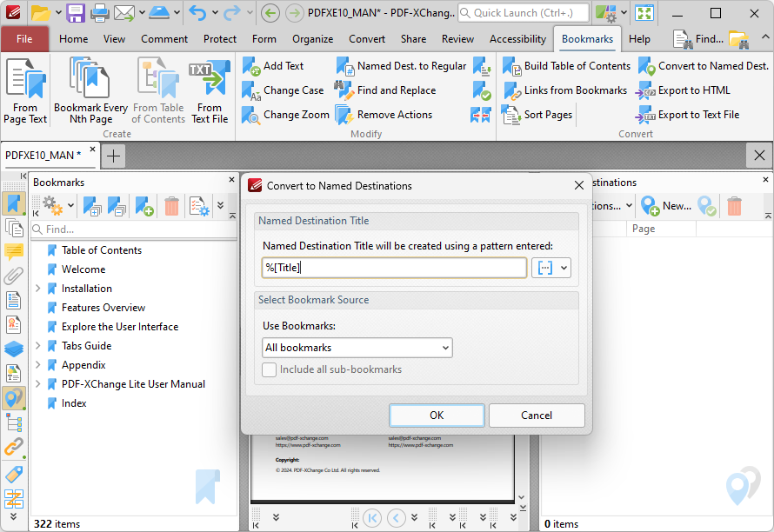This screenshot has width=774, height=532.
Task: Expand PDF-XChange Lite User Manual bookmark
Action: coord(38,384)
